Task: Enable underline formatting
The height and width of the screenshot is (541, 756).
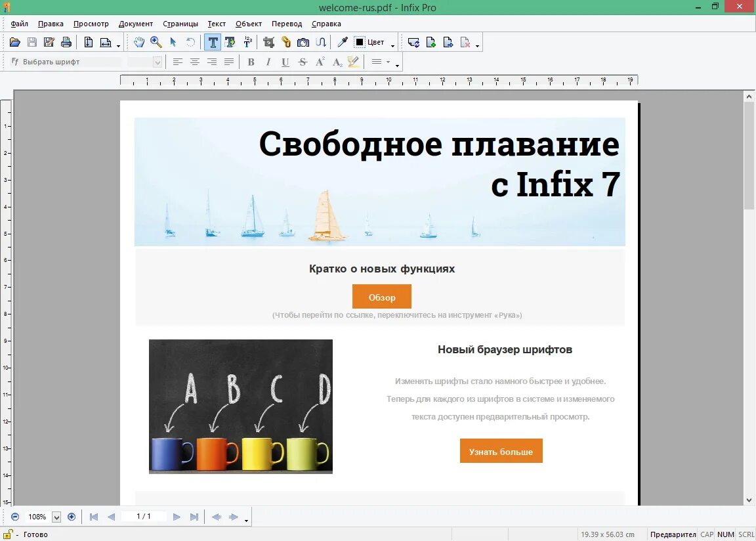Action: click(x=285, y=62)
